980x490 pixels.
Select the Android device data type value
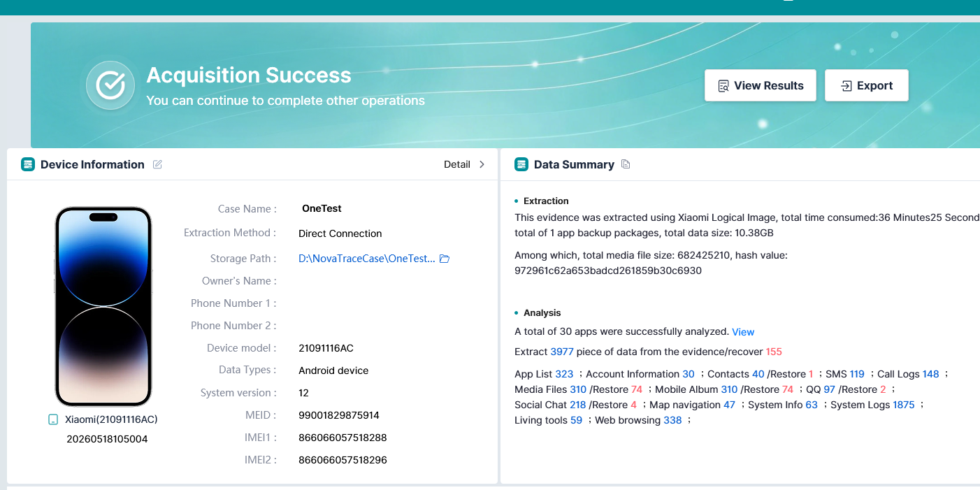(333, 370)
